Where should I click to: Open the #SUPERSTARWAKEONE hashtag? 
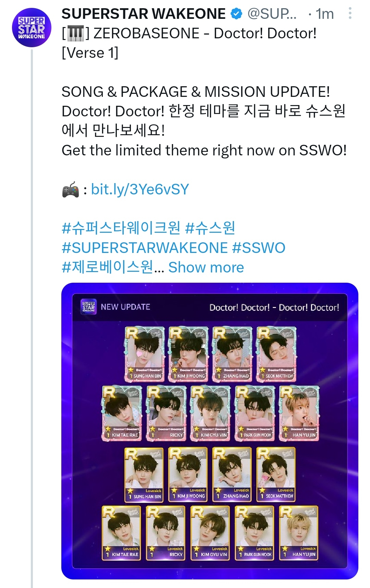pyautogui.click(x=145, y=248)
